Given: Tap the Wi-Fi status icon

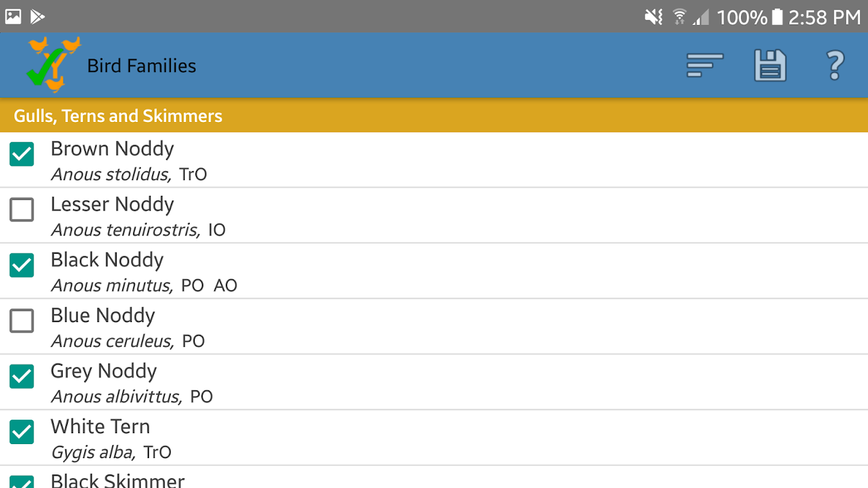Looking at the screenshot, I should tap(679, 16).
